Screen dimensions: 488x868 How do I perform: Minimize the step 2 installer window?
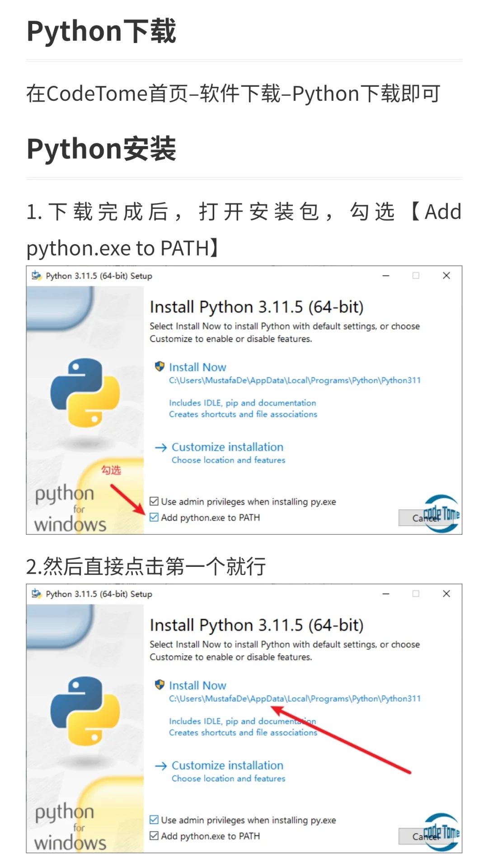(386, 594)
